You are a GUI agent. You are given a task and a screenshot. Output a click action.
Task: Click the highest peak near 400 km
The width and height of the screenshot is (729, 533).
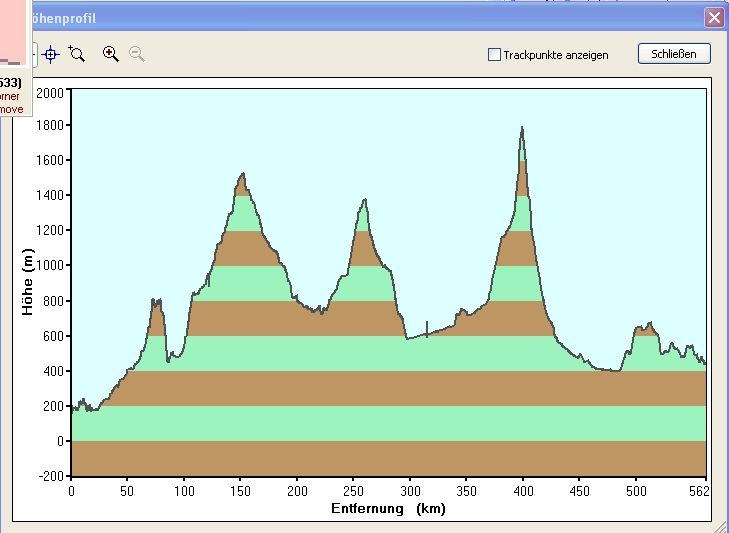coord(522,129)
